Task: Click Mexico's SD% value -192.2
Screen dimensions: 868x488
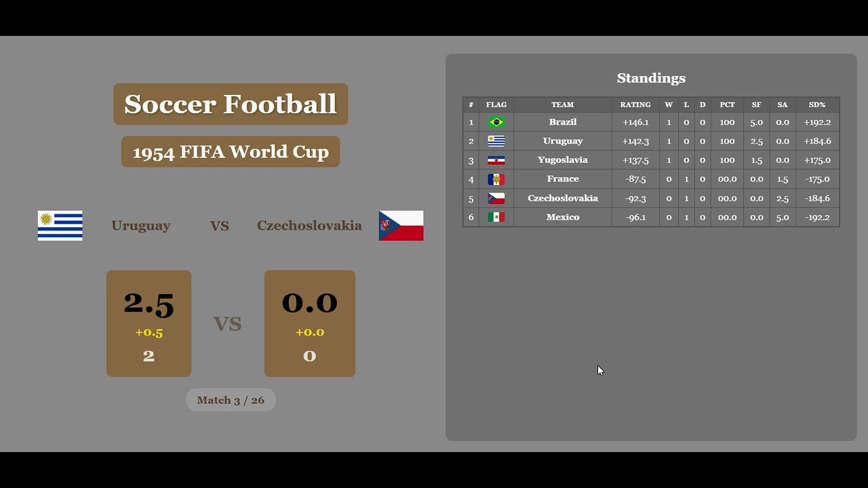Action: coord(817,218)
